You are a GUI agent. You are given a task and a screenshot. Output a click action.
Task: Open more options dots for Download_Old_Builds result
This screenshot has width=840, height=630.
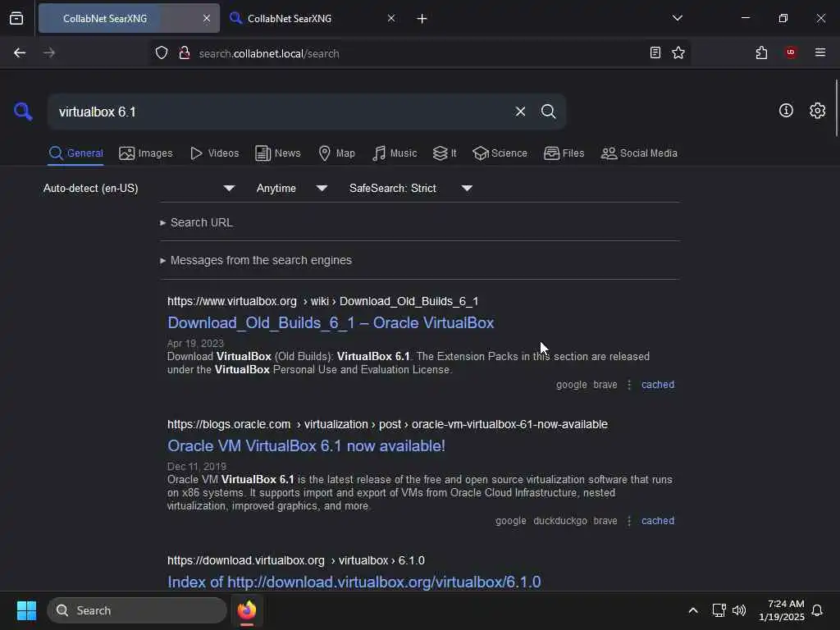[x=629, y=385]
